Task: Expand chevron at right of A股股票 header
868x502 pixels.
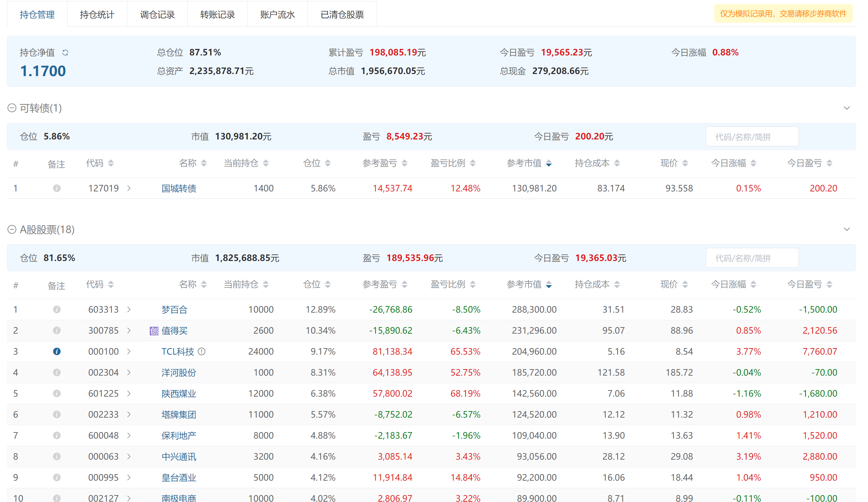Action: click(x=847, y=229)
